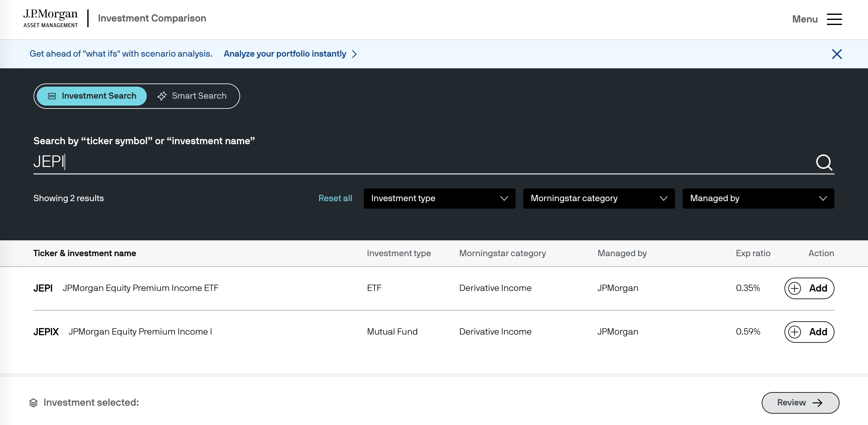Click the plus icon for JEPI

[x=795, y=288]
